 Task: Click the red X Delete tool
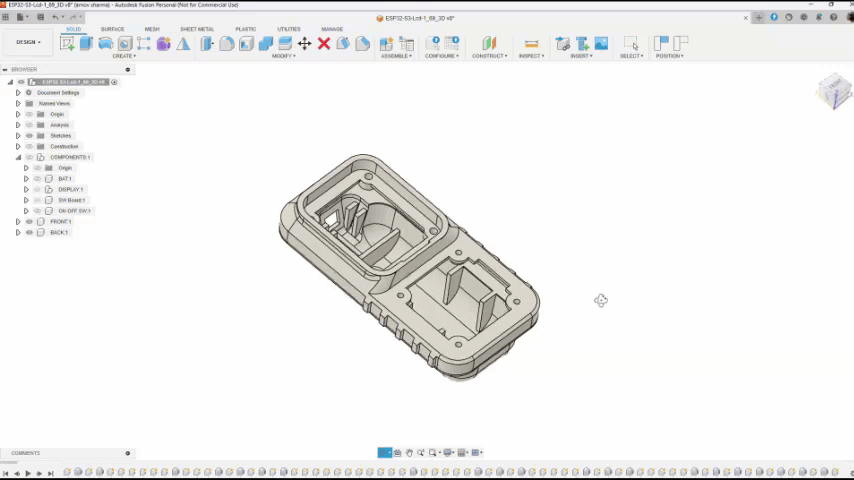point(324,44)
